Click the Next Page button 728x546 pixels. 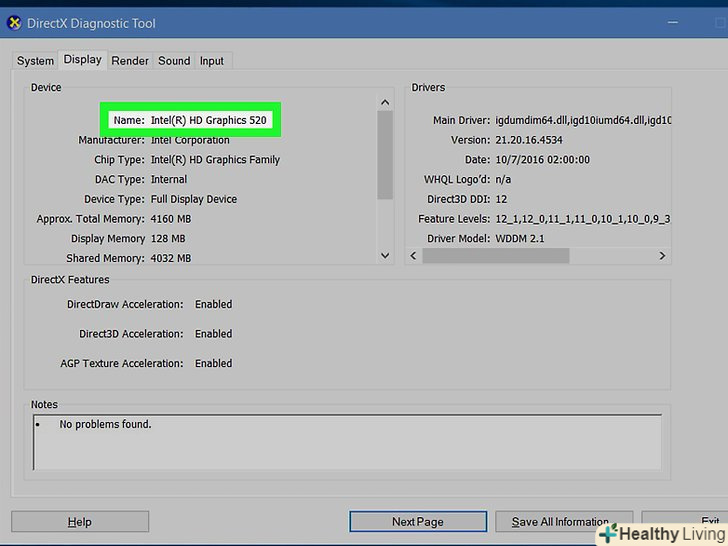pyautogui.click(x=418, y=522)
